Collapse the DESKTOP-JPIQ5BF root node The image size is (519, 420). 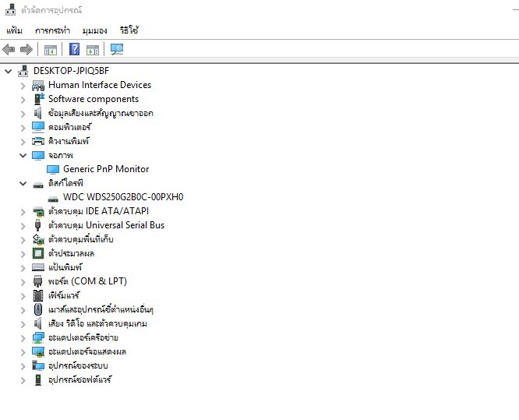9,71
